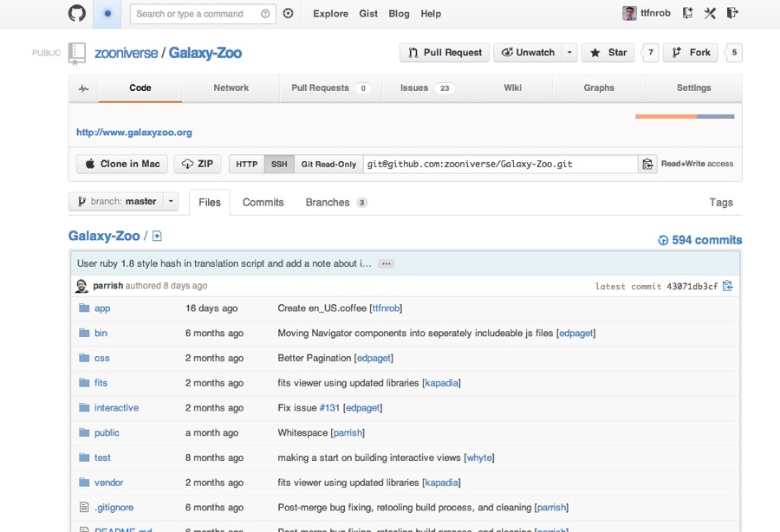
Task: Copy the latest commit SHA icon
Action: (728, 286)
